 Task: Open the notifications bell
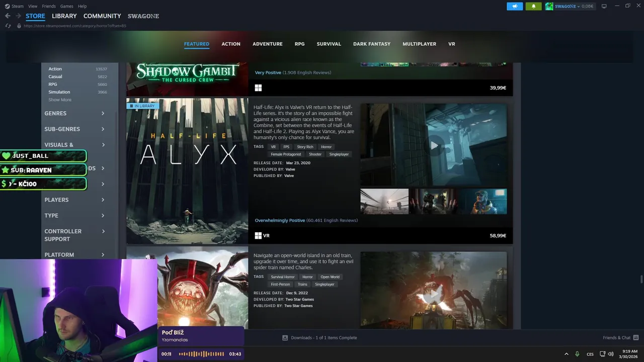click(x=533, y=6)
